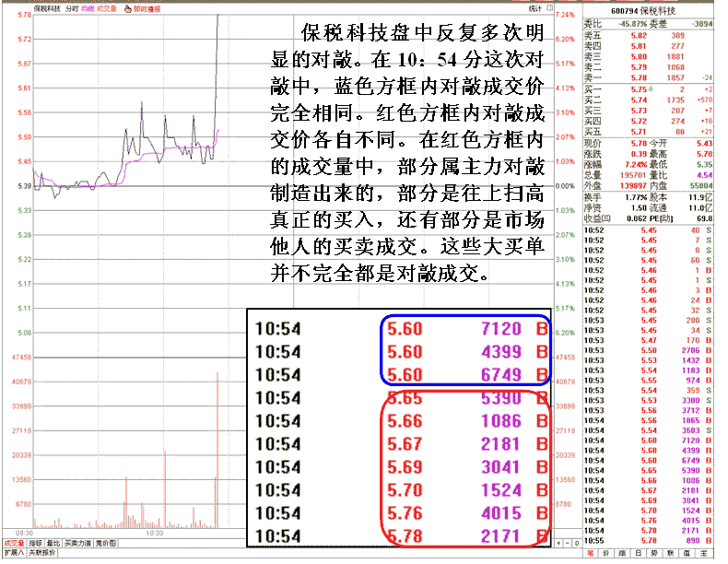
Task: Click the 涨幅 value 7.24%
Action: click(636, 164)
